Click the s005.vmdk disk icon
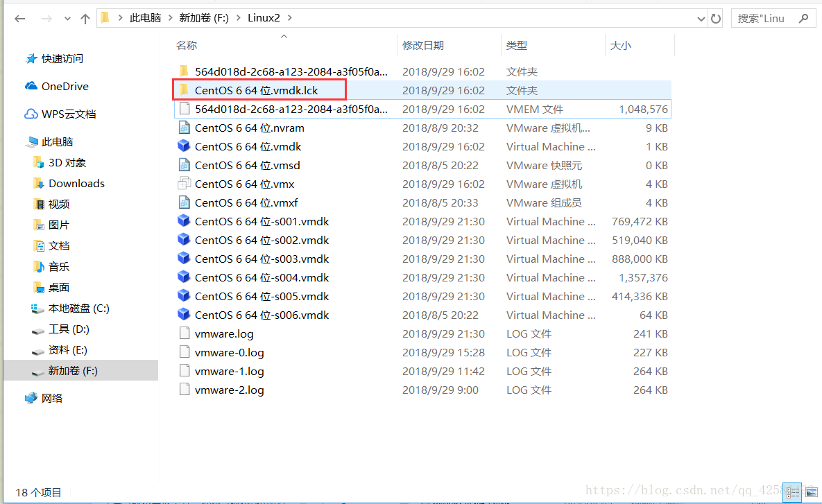 click(184, 295)
